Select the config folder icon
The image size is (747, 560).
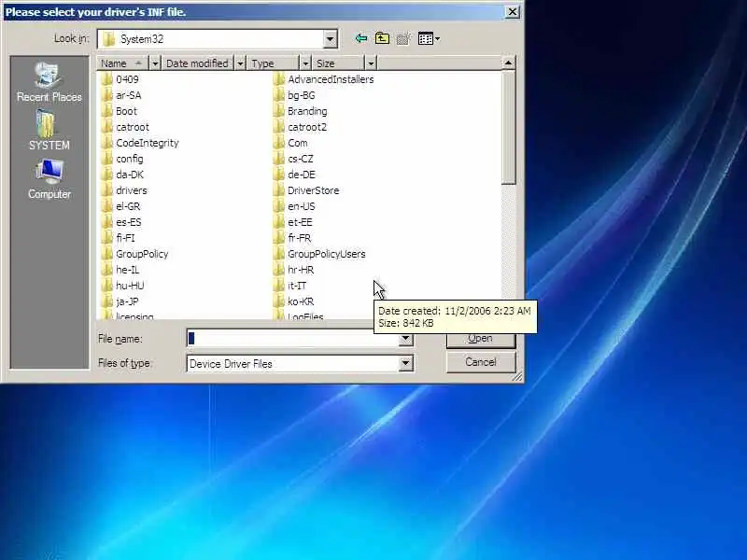[107, 159]
